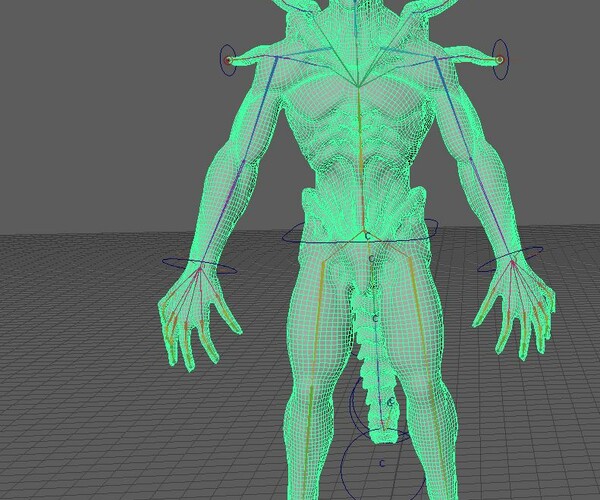The height and width of the screenshot is (500, 600).
Task: Click the "C" control marker near the lower tail
Action: tap(391, 402)
